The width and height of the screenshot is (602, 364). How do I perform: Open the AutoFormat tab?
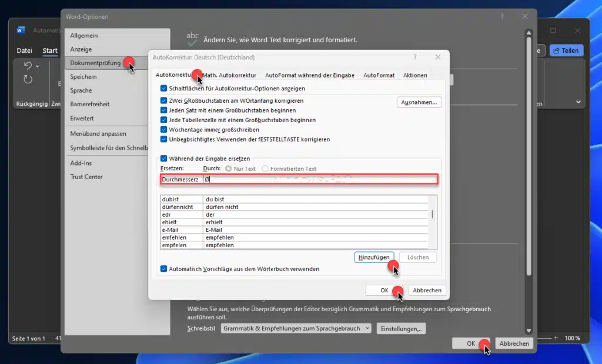coord(379,75)
